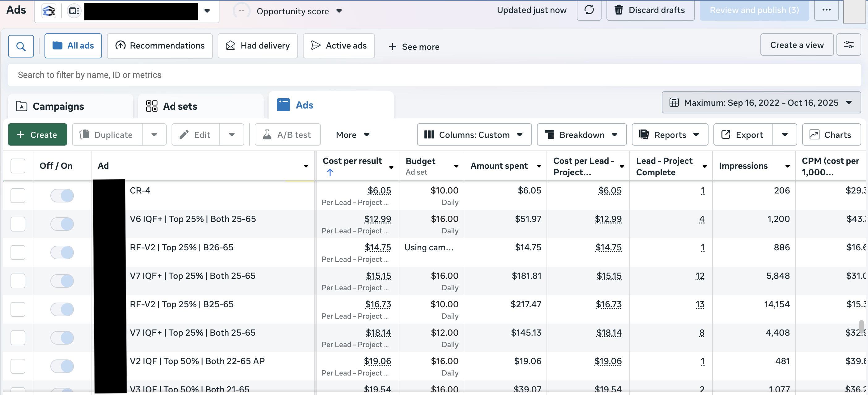Image resolution: width=868 pixels, height=395 pixels.
Task: Select the checkbox for RF-V2 B25-65 row
Action: 18,309
